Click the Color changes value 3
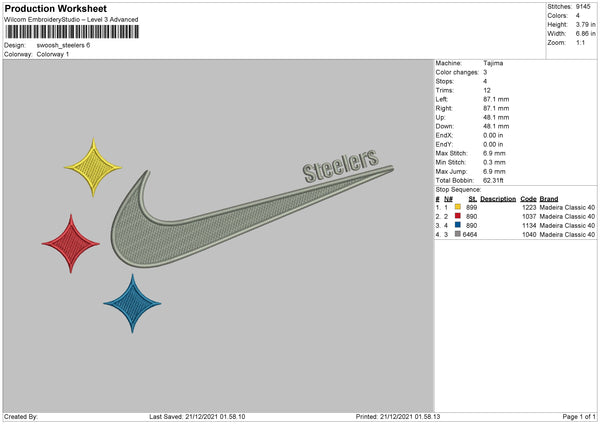600x424 pixels. coord(485,72)
